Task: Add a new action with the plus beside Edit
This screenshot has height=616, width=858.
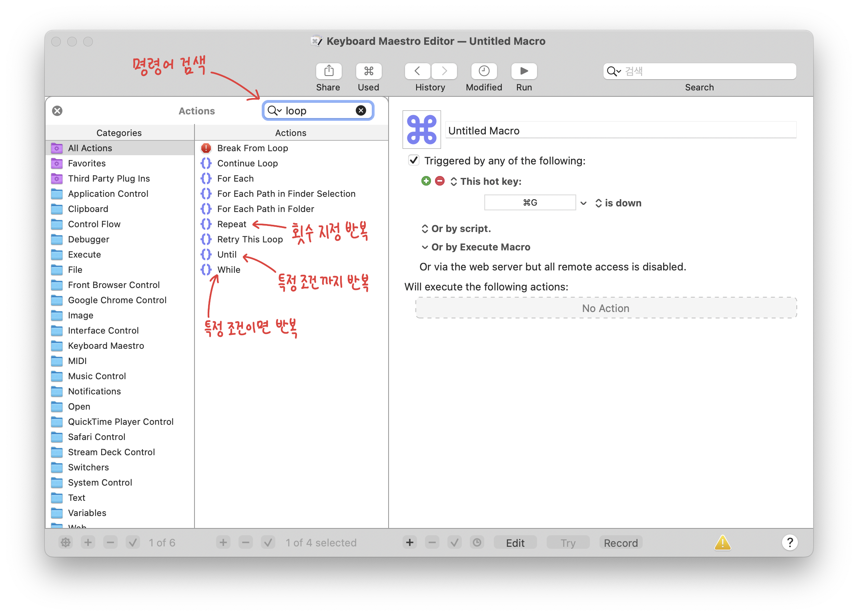Action: [x=410, y=542]
